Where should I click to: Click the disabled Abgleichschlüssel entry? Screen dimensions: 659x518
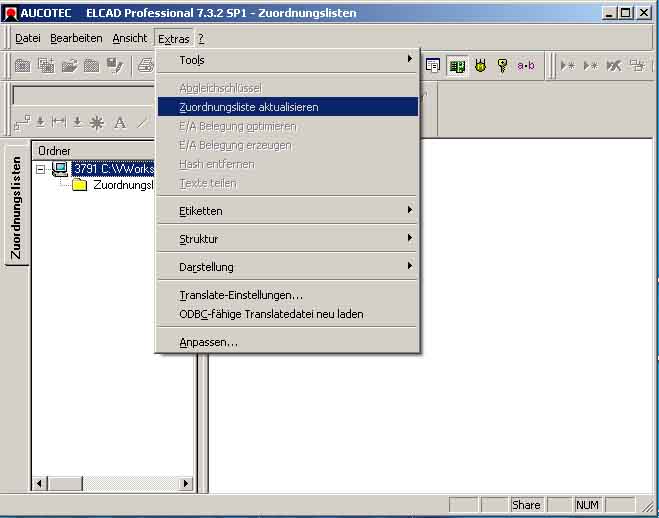288,88
